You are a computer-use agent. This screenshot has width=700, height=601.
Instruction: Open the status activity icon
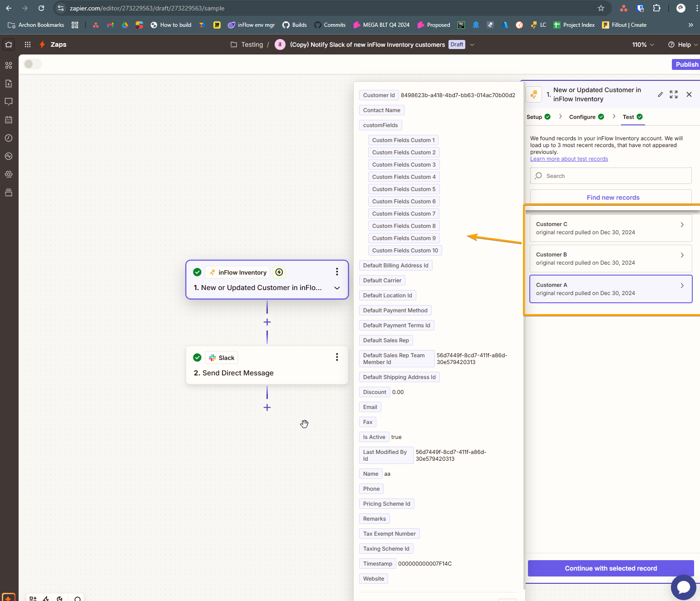[x=9, y=156]
